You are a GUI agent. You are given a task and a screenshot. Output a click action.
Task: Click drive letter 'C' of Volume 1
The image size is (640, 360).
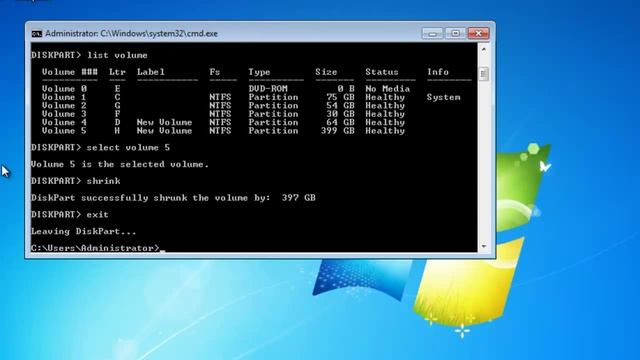click(x=117, y=97)
